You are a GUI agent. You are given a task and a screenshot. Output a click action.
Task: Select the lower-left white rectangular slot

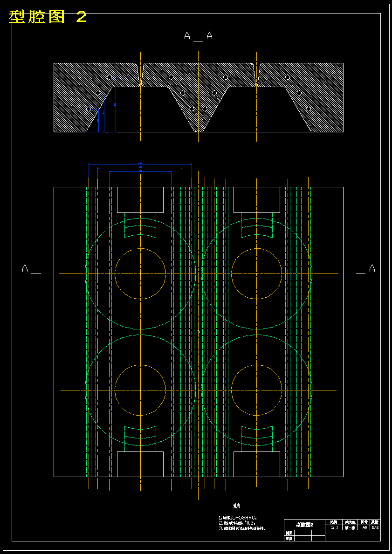click(x=140, y=464)
